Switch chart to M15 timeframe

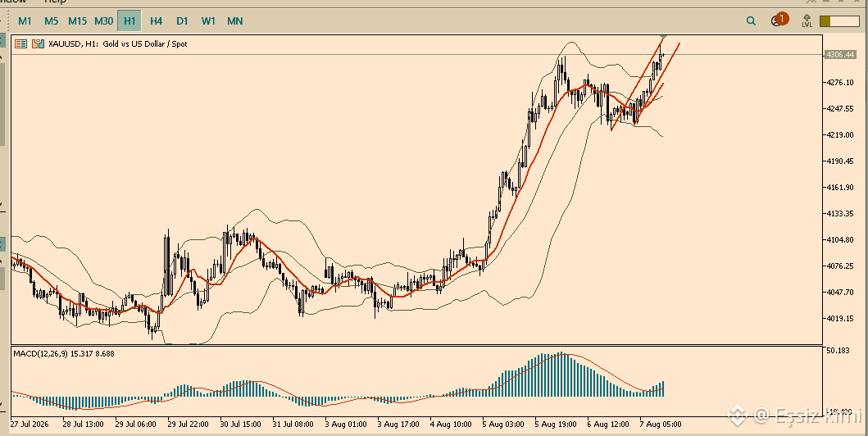[x=78, y=21]
